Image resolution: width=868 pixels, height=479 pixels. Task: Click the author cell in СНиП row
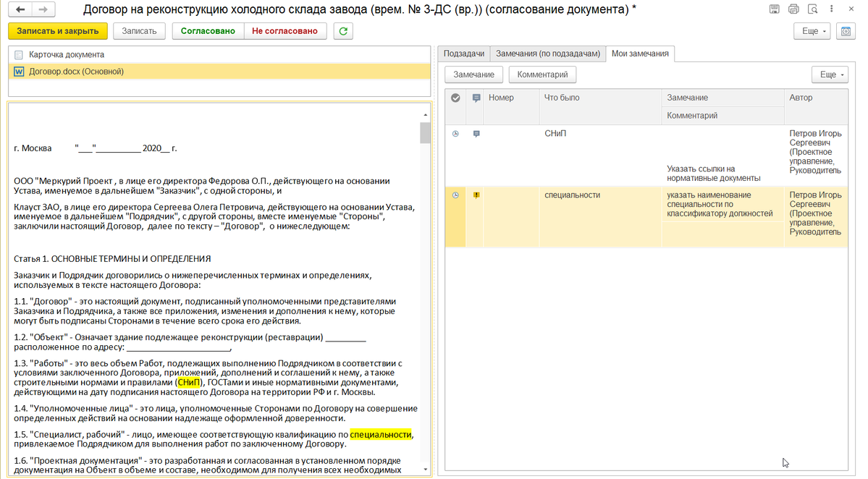[x=815, y=156]
